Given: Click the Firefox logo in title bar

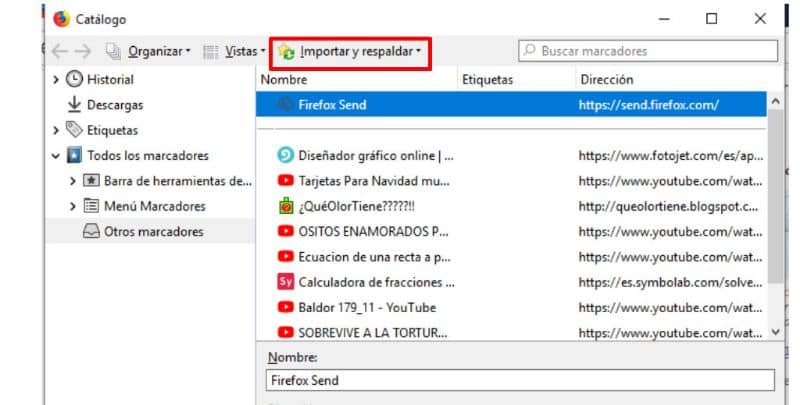Looking at the screenshot, I should [x=61, y=19].
